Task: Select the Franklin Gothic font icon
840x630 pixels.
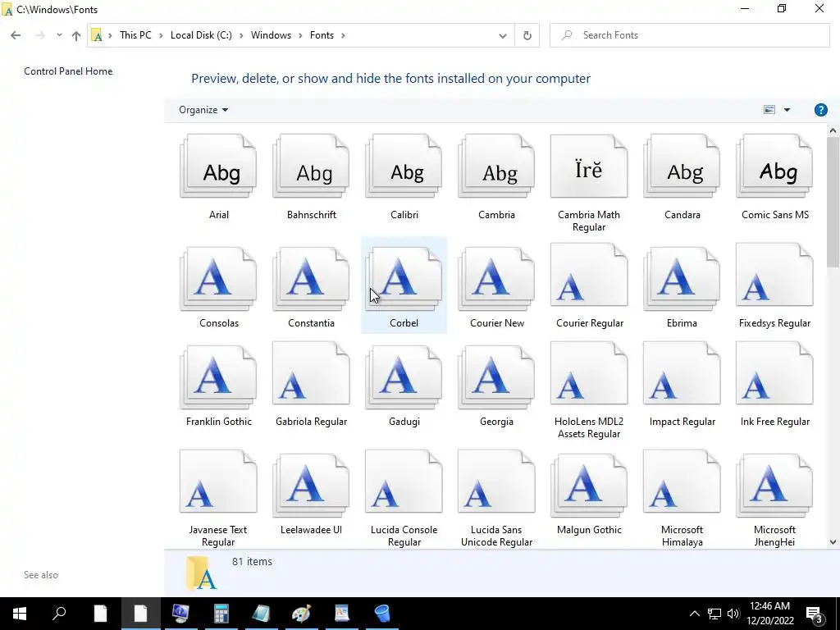Action: coord(218,377)
